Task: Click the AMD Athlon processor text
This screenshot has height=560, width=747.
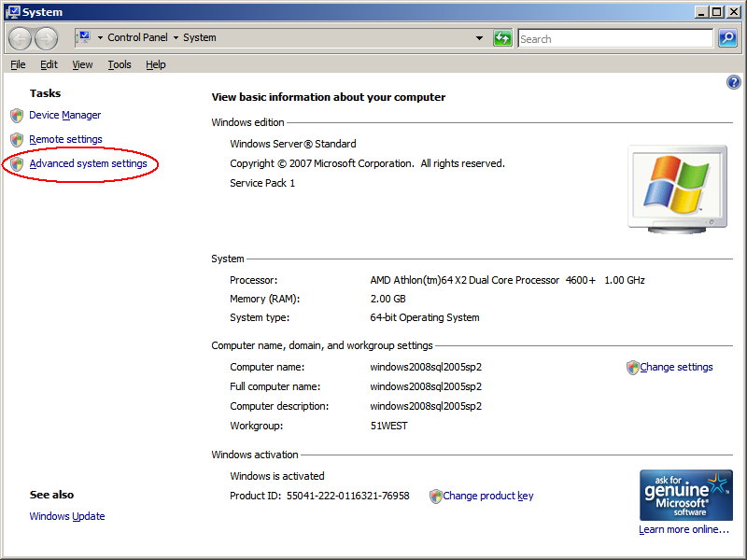Action: coord(507,281)
